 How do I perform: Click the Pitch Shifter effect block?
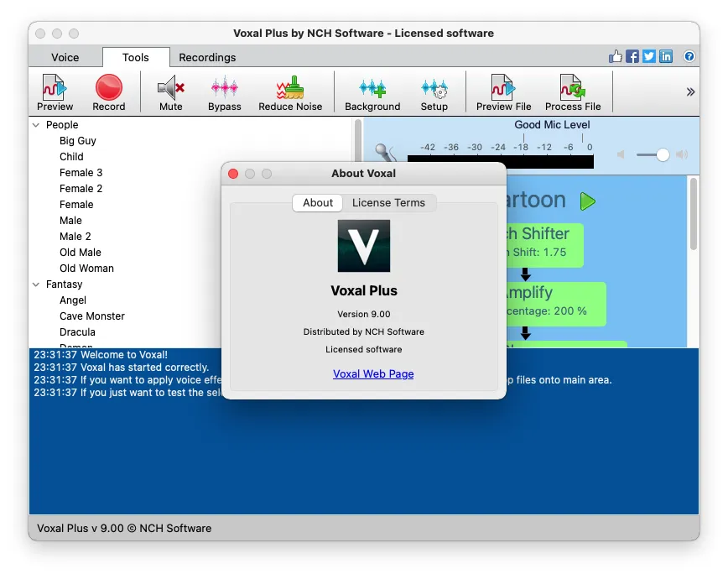[545, 244]
